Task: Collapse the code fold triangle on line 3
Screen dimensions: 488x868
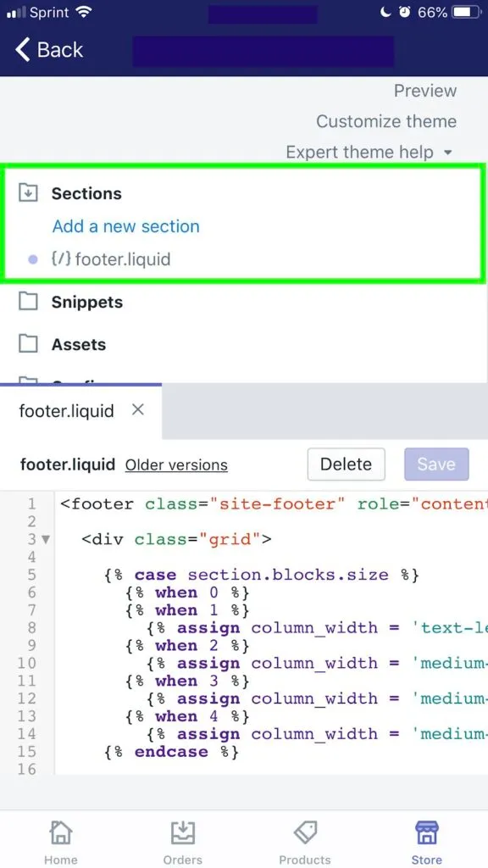Action: pyautogui.click(x=46, y=538)
